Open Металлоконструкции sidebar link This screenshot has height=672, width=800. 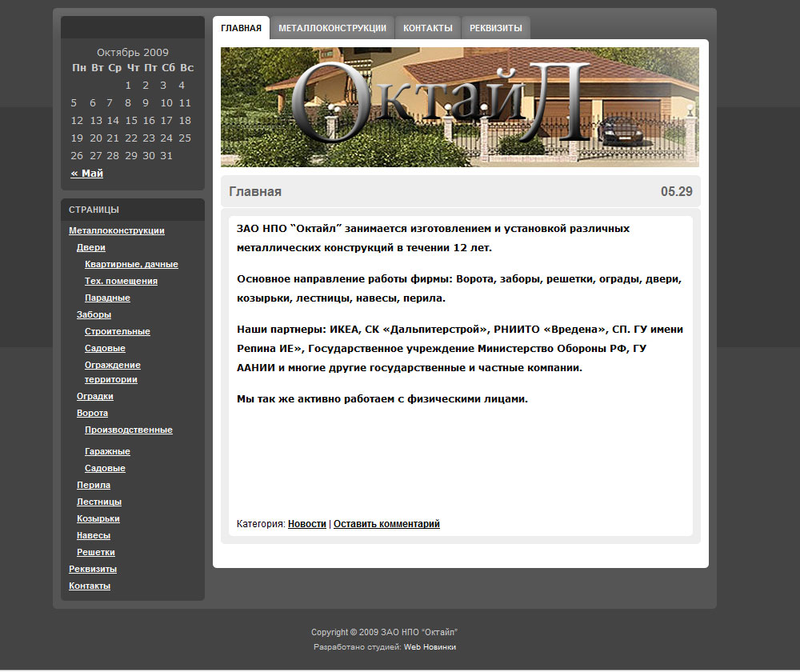(x=117, y=230)
